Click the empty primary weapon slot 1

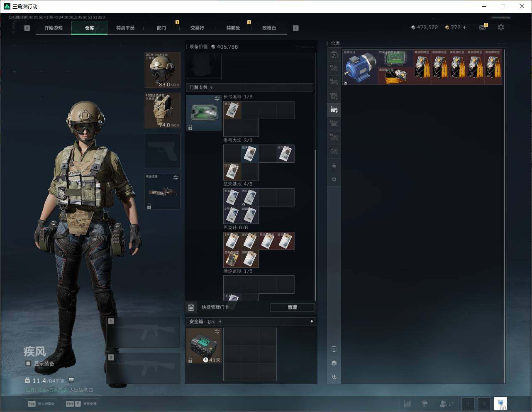click(x=144, y=332)
